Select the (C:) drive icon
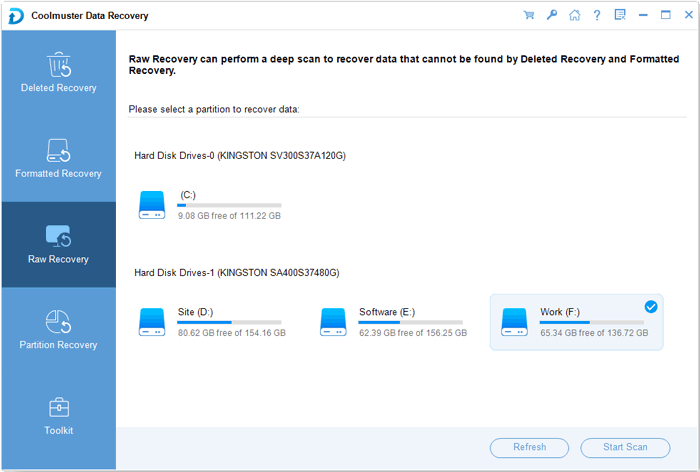The height and width of the screenshot is (472, 700). (x=152, y=205)
